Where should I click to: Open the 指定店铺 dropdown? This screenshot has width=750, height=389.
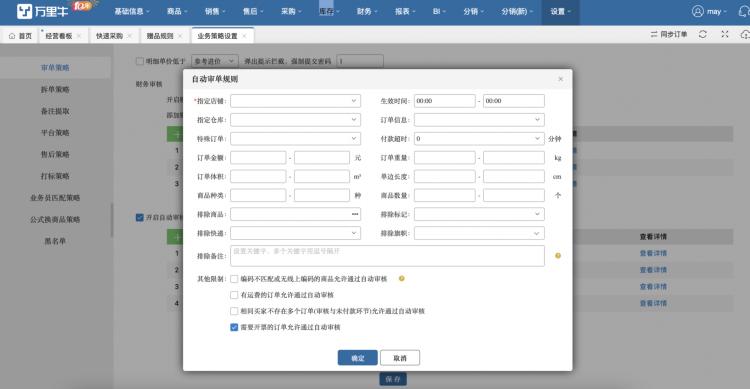[295, 101]
